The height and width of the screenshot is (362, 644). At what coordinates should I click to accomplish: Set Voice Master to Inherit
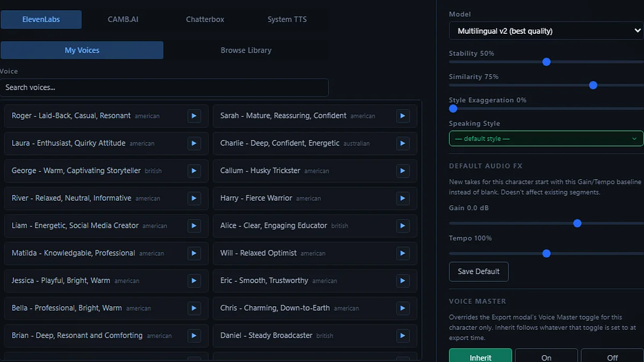tap(480, 356)
